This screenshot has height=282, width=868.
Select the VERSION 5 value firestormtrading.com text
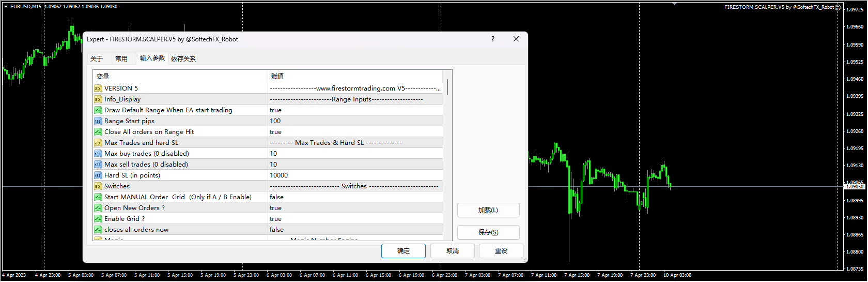pos(355,88)
